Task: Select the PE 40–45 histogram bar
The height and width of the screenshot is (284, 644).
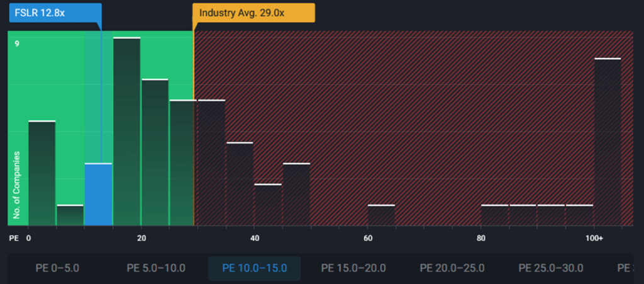Action: (x=268, y=205)
